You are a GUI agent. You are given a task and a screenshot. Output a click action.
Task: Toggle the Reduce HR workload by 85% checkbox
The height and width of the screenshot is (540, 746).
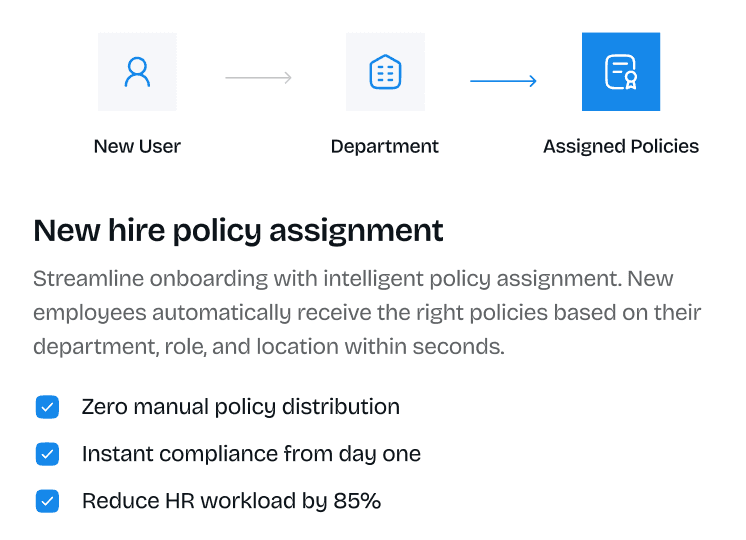(x=47, y=501)
